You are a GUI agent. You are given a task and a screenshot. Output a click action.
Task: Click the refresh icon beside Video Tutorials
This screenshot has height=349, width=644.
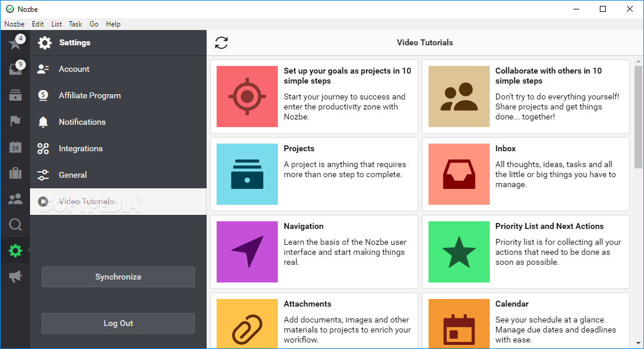221,43
